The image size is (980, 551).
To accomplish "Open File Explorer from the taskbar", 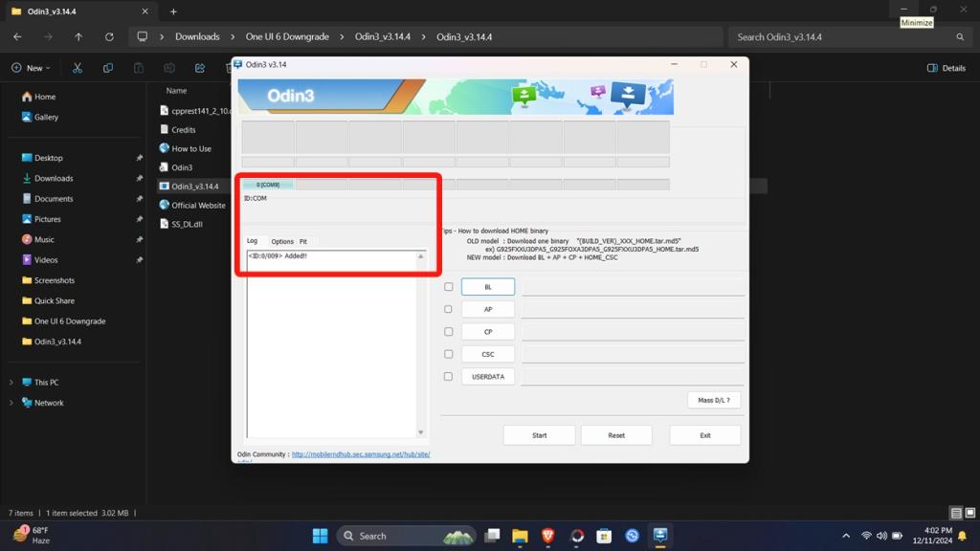I will tap(518, 536).
